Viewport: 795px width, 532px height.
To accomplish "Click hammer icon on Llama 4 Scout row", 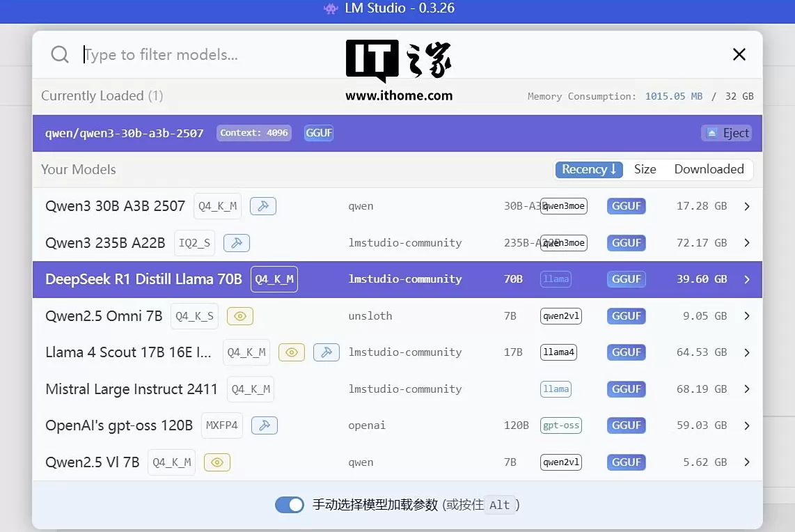I will pyautogui.click(x=326, y=352).
